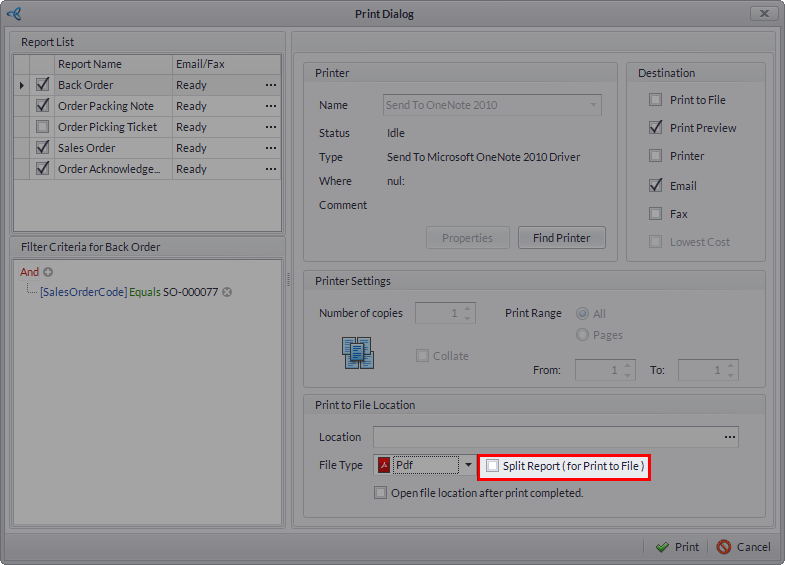
Task: Sort by Email/Fax column header
Action: [226, 64]
